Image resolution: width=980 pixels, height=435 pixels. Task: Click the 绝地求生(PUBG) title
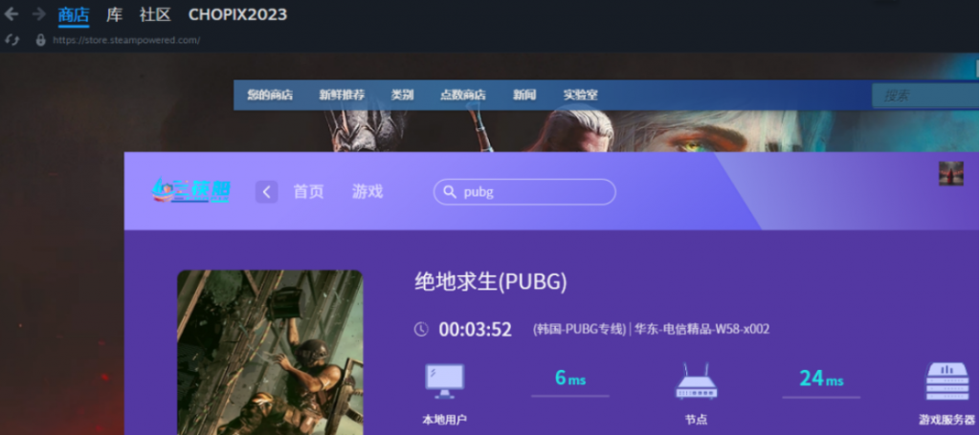[491, 282]
